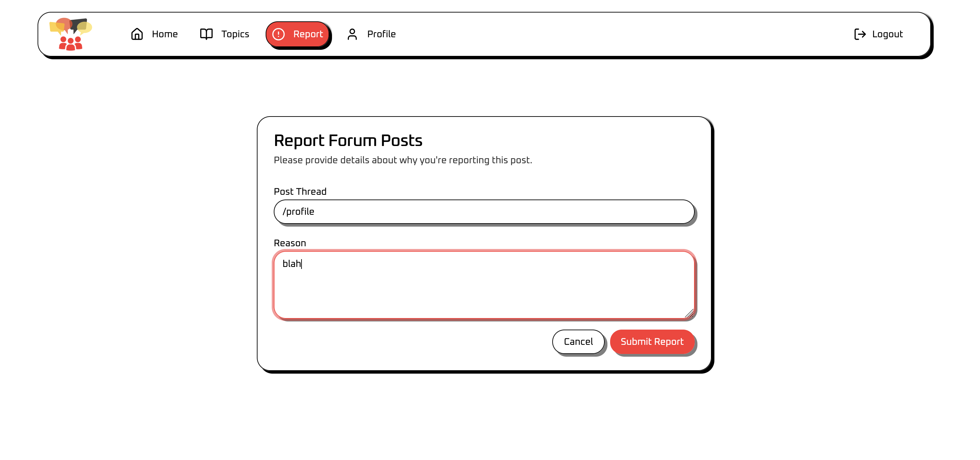Log out using the Logout text

pyautogui.click(x=887, y=34)
